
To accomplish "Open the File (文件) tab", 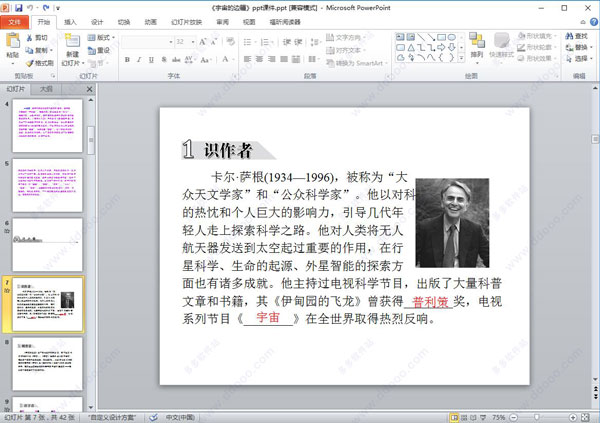I will tap(15, 22).
